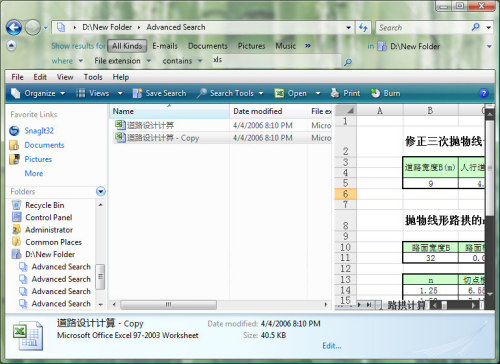Click the refresh arrows icon in address bar
This screenshot has height=364, width=500.
tap(363, 28)
